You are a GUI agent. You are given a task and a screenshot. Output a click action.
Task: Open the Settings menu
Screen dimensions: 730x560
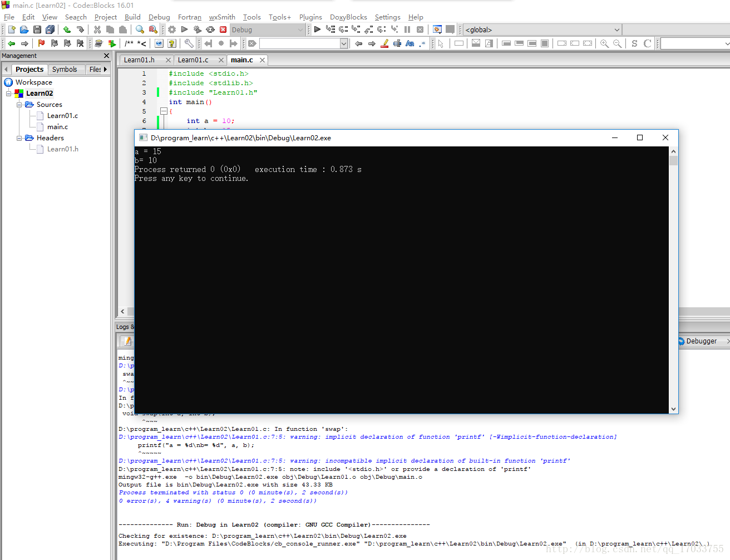[387, 17]
